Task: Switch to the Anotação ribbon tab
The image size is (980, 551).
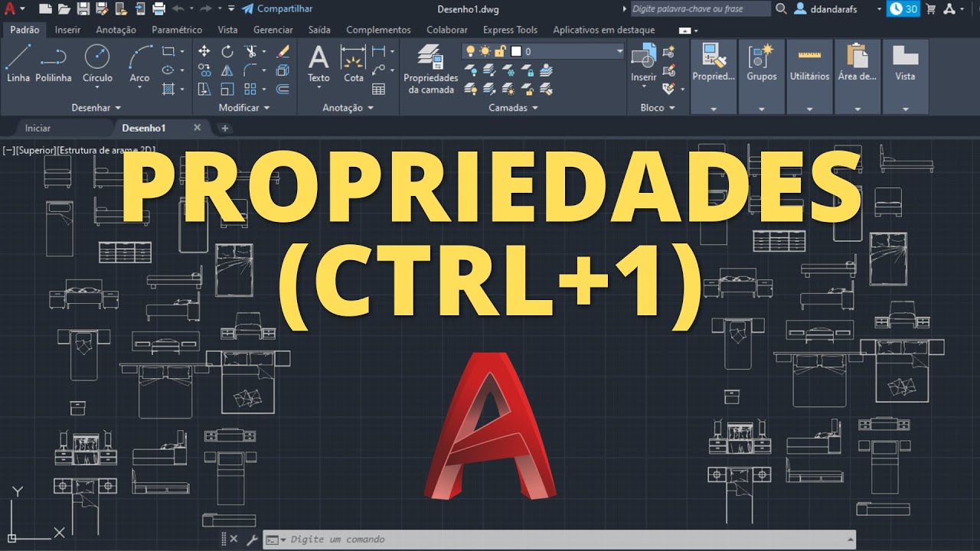Action: [116, 30]
